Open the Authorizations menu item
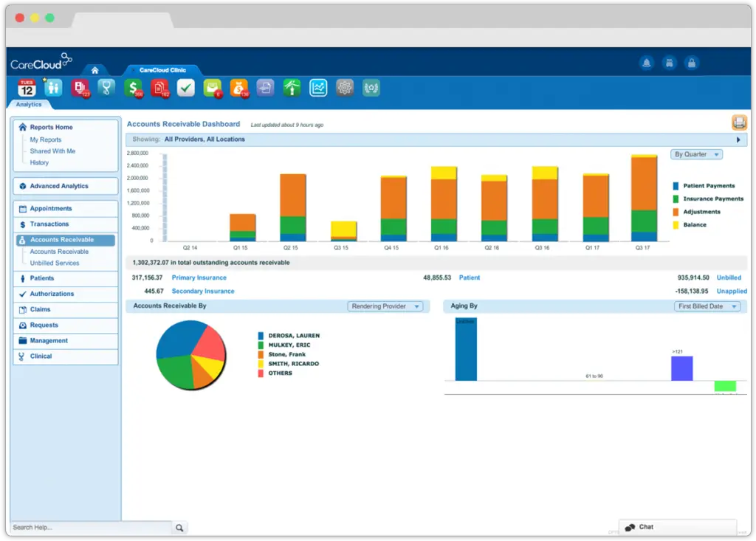756x541 pixels. click(x=66, y=294)
